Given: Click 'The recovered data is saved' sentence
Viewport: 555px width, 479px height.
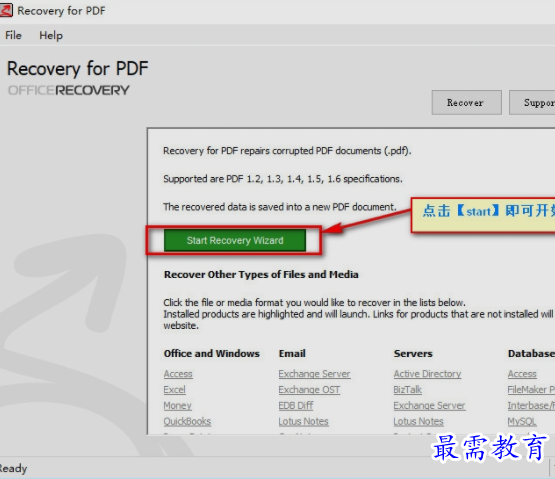Looking at the screenshot, I should point(280,207).
